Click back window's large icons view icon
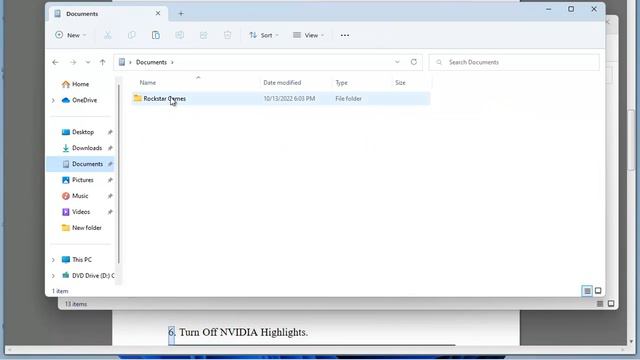Screen dimensions: 640x360 coord(611,304)
